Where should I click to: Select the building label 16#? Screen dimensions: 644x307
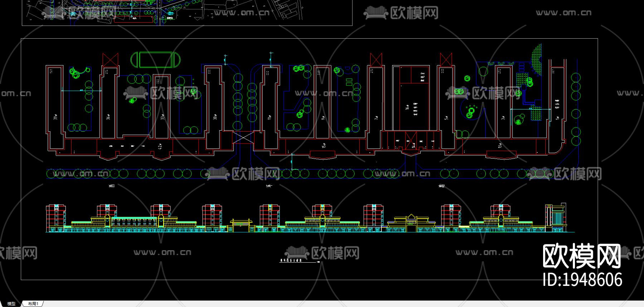tap(407, 107)
